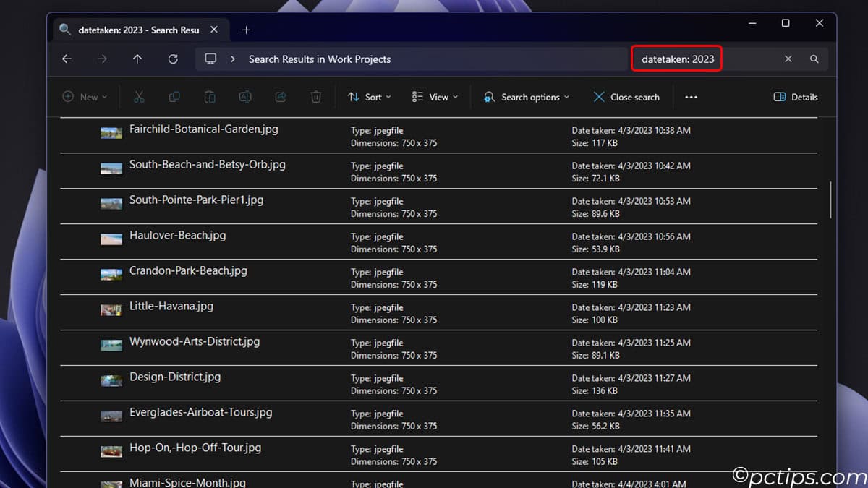Open the Sort dropdown
Viewport: 868px width, 488px height.
pyautogui.click(x=369, y=97)
